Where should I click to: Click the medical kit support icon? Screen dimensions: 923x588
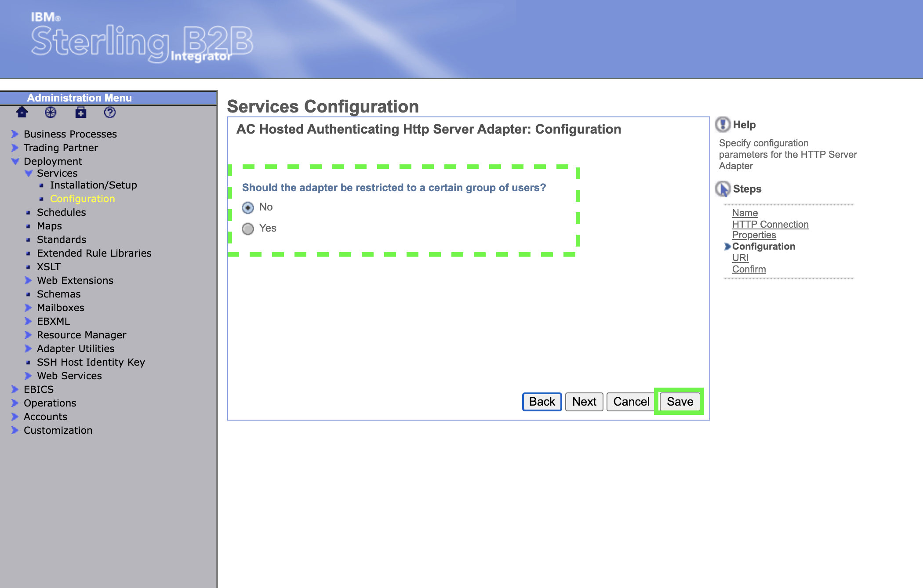(80, 113)
